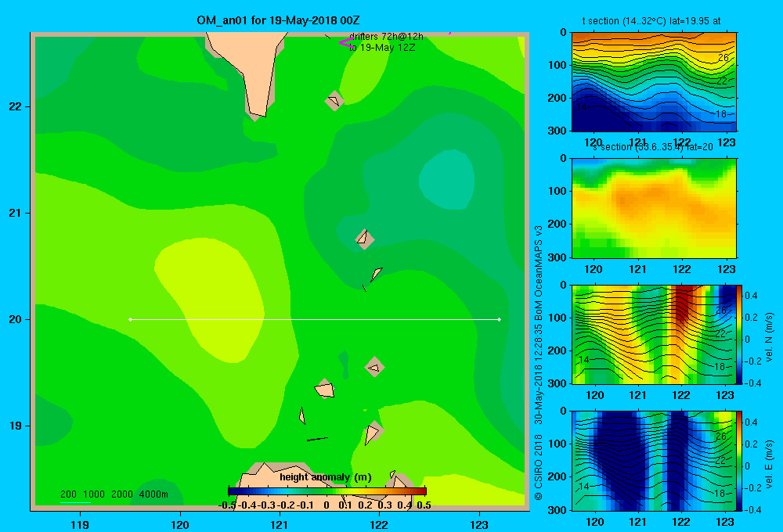Click the island near 19.5N 121.9E
Viewport: 783px width, 532px height.
[x=374, y=367]
